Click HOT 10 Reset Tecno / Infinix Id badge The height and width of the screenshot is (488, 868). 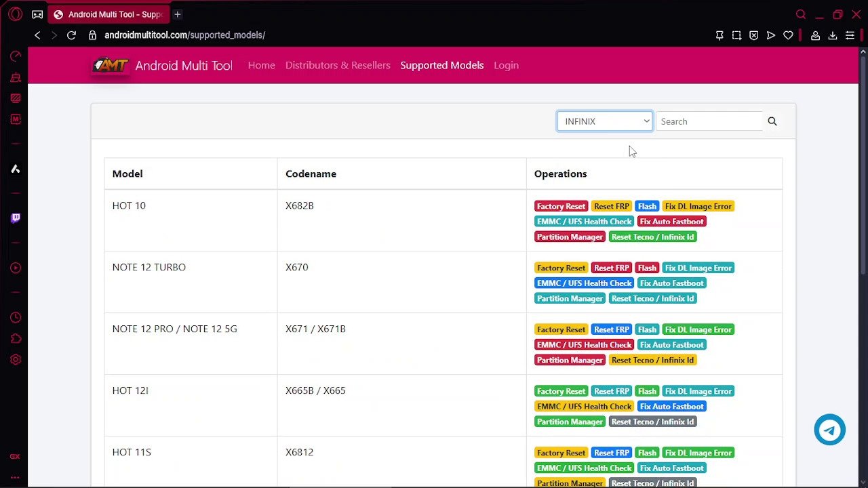tap(652, 237)
